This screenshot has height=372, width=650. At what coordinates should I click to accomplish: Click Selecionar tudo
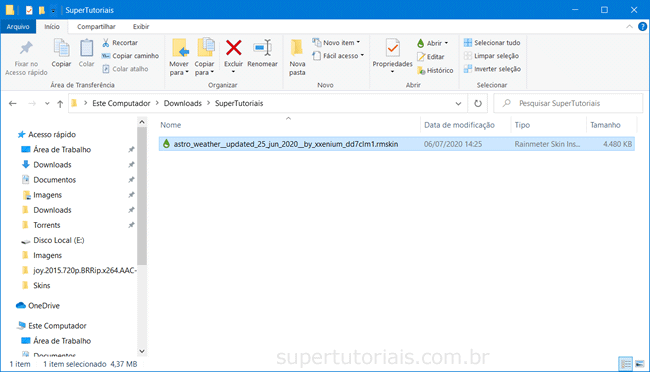coord(492,43)
